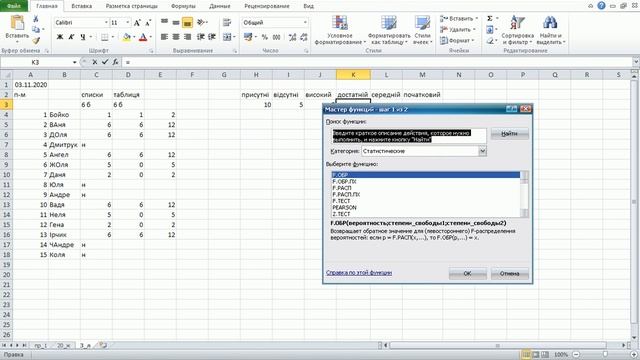
Task: Toggle the Wrap Text button
Action: click(227, 22)
